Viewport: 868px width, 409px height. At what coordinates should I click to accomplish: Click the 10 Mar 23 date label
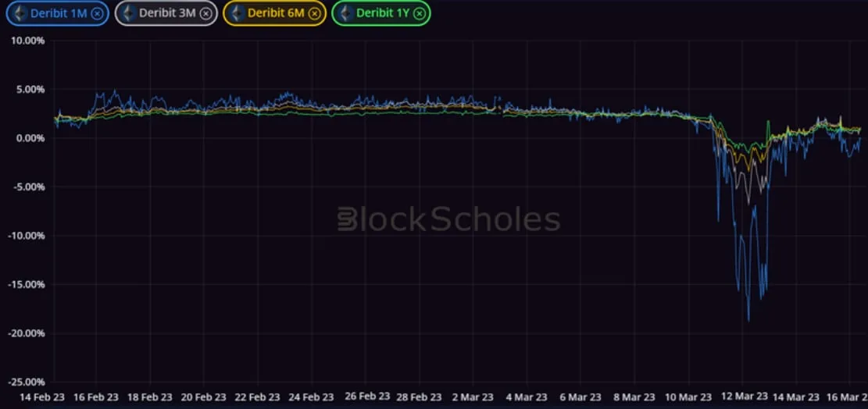pos(688,397)
